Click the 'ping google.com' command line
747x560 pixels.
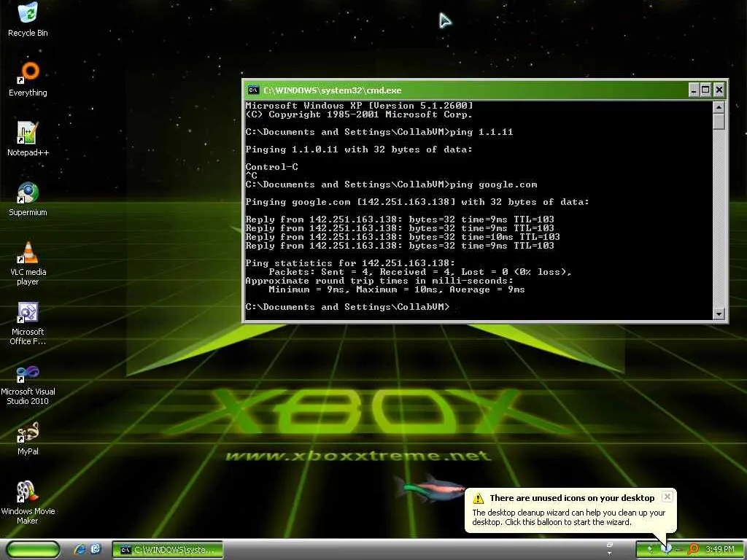pos(391,184)
